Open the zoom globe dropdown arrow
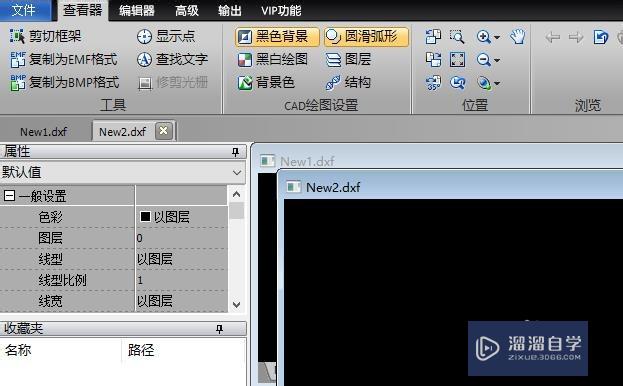 point(497,84)
